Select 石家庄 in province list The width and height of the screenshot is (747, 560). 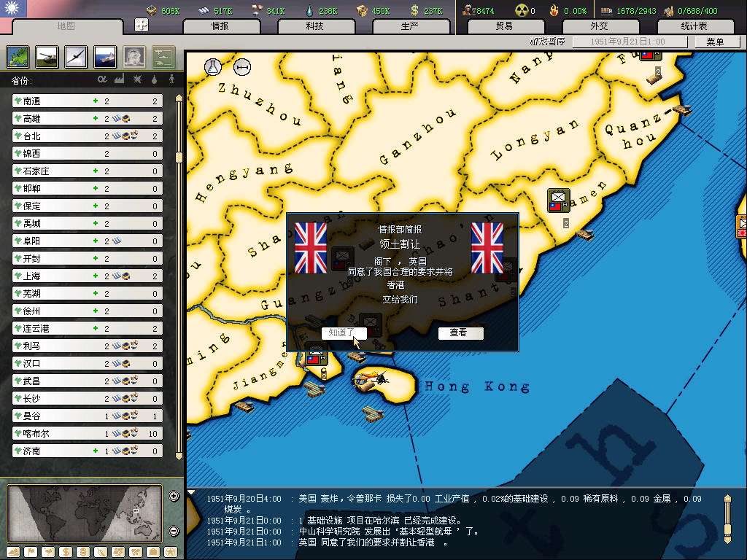point(88,171)
